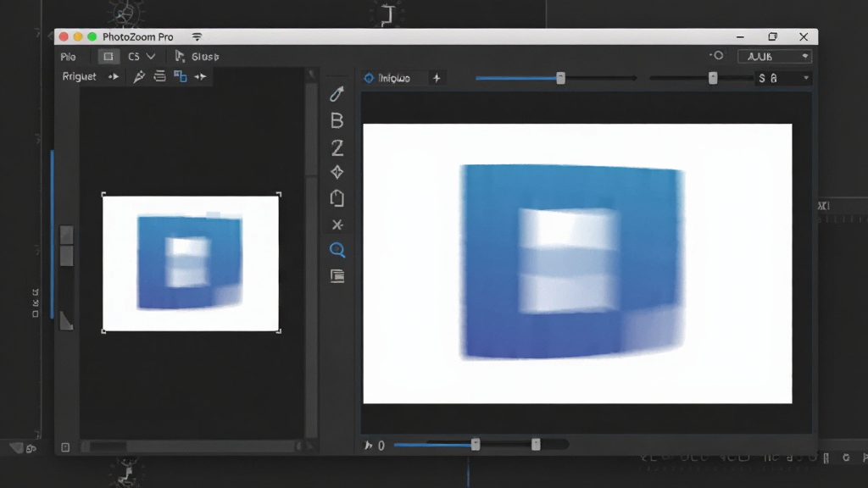Viewport: 868px width, 488px height.
Task: Click the Slust button
Action: (205, 57)
